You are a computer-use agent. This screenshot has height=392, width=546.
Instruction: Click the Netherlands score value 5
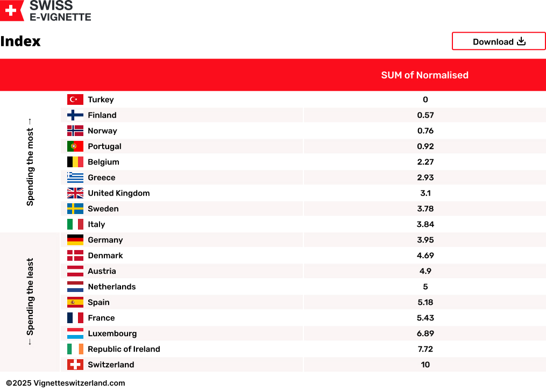pyautogui.click(x=425, y=287)
